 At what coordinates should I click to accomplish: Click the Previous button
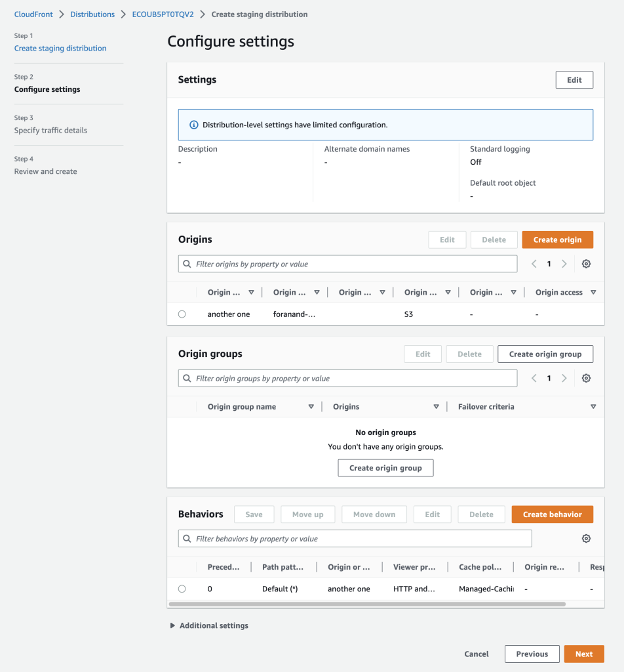coord(532,654)
